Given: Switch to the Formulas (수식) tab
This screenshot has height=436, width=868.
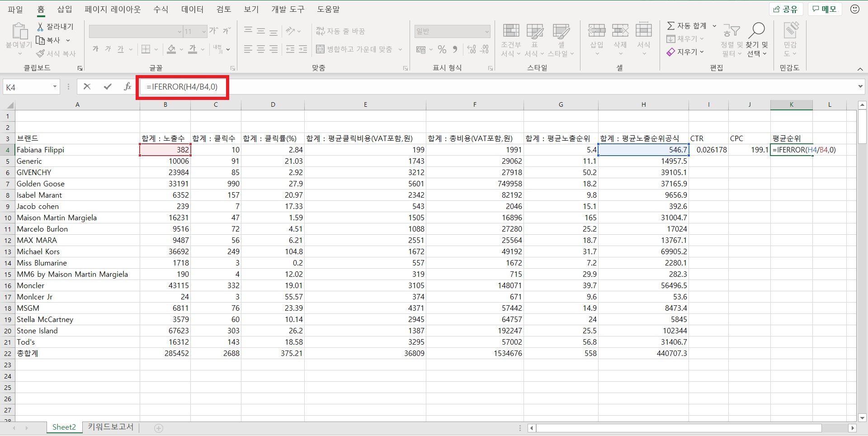Looking at the screenshot, I should pos(160,9).
